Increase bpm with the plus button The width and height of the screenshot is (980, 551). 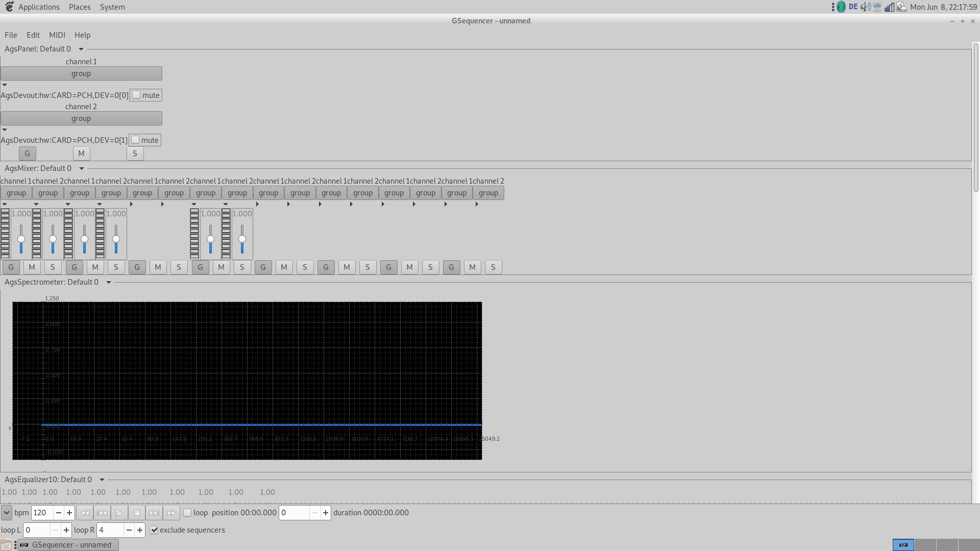69,513
